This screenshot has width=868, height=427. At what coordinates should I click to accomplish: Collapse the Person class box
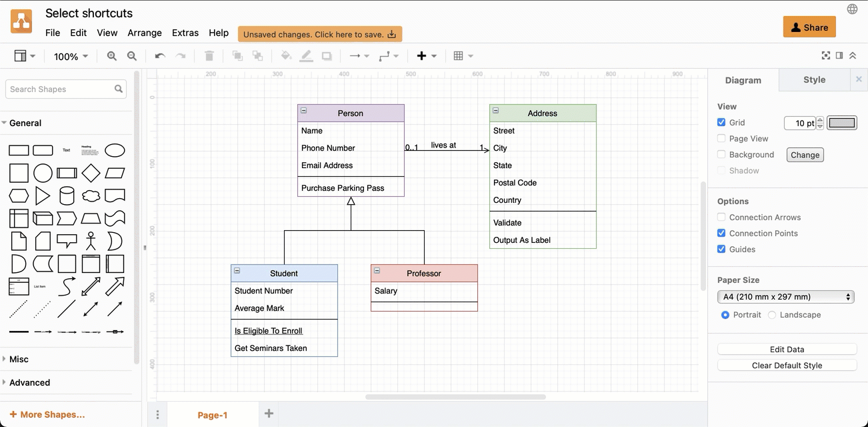304,111
